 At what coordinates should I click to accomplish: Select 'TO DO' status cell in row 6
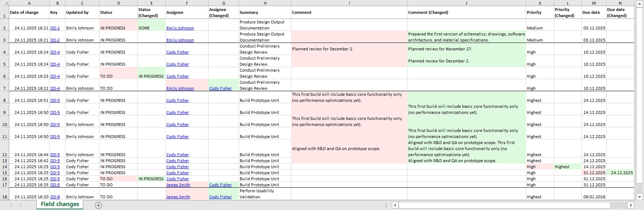[x=118, y=73]
